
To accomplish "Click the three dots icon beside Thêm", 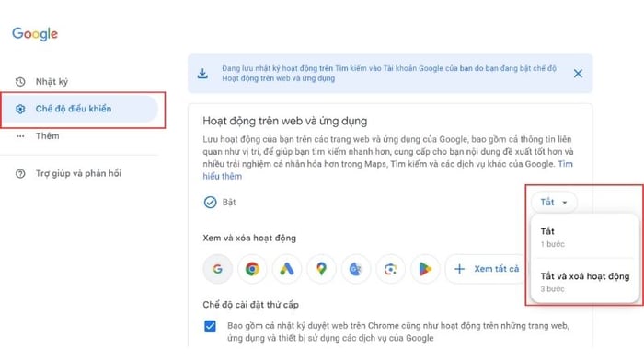I will [20, 136].
